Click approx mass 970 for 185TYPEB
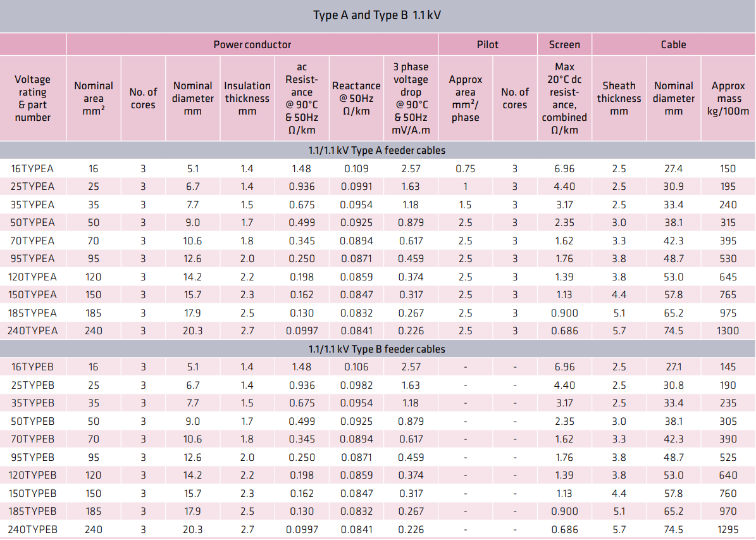756x540 pixels. pyautogui.click(x=728, y=512)
